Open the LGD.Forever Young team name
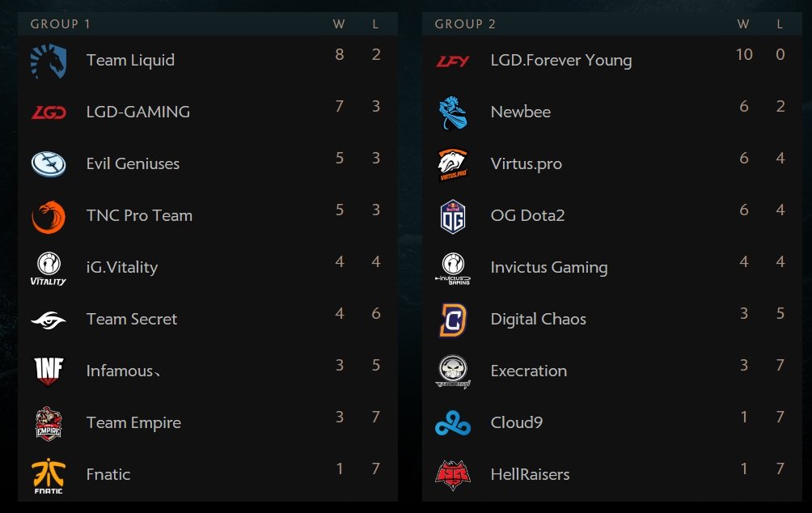Image resolution: width=812 pixels, height=513 pixels. [x=560, y=61]
